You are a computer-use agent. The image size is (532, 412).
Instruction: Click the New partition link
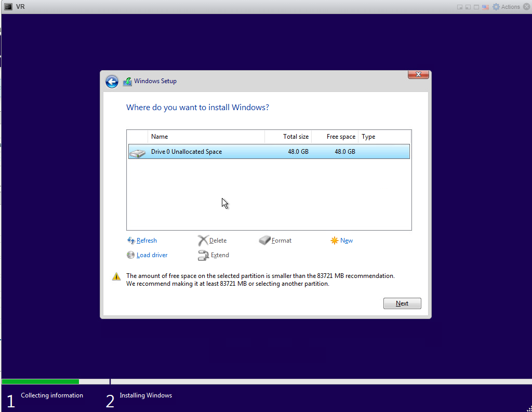click(347, 241)
